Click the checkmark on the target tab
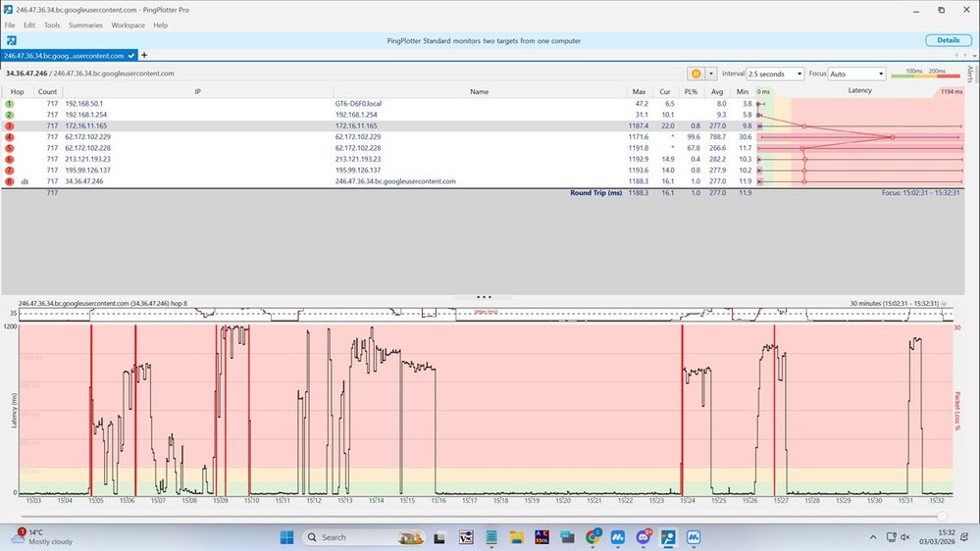The width and height of the screenshot is (980, 551). (x=131, y=56)
